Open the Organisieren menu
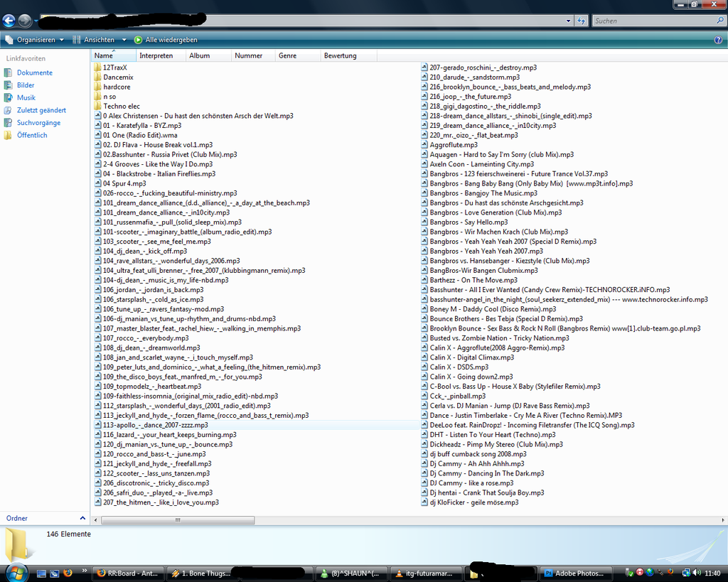728x582 pixels. click(x=34, y=40)
